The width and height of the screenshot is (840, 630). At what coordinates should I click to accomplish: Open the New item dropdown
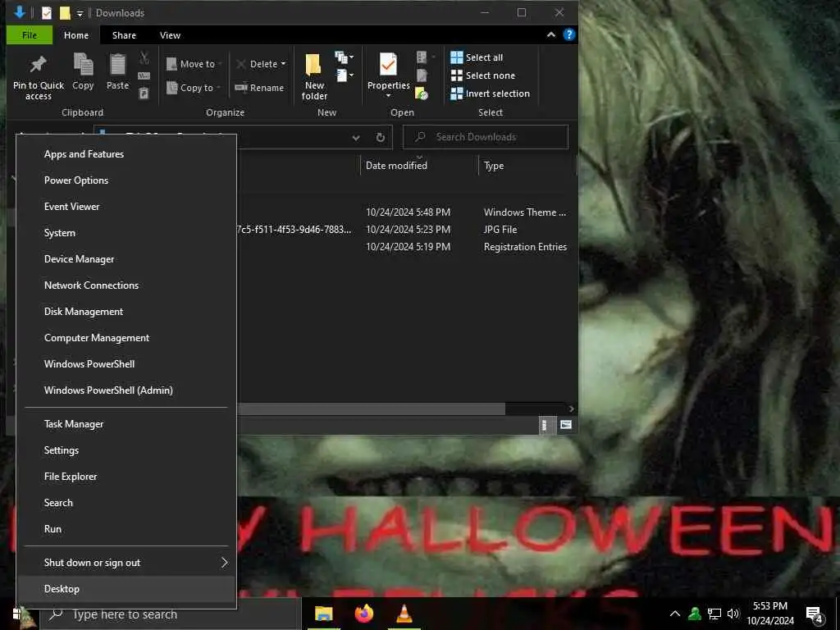click(x=344, y=57)
